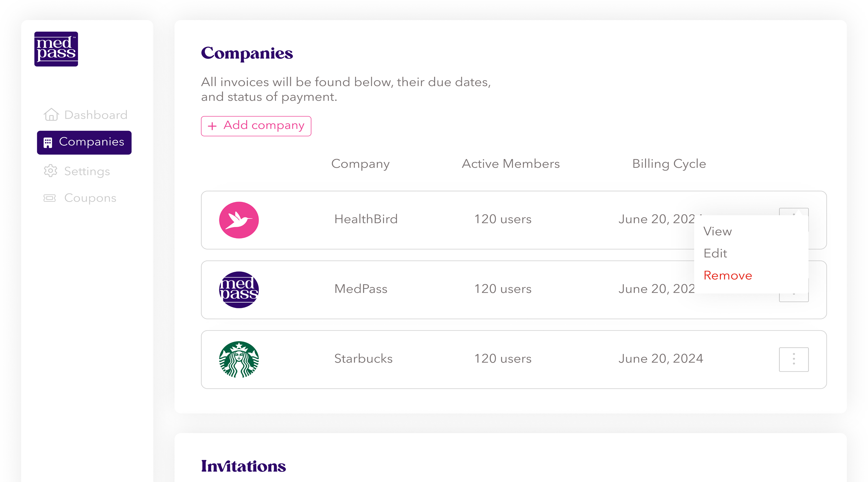
Task: Click the MedPass round company logo
Action: pos(239,290)
